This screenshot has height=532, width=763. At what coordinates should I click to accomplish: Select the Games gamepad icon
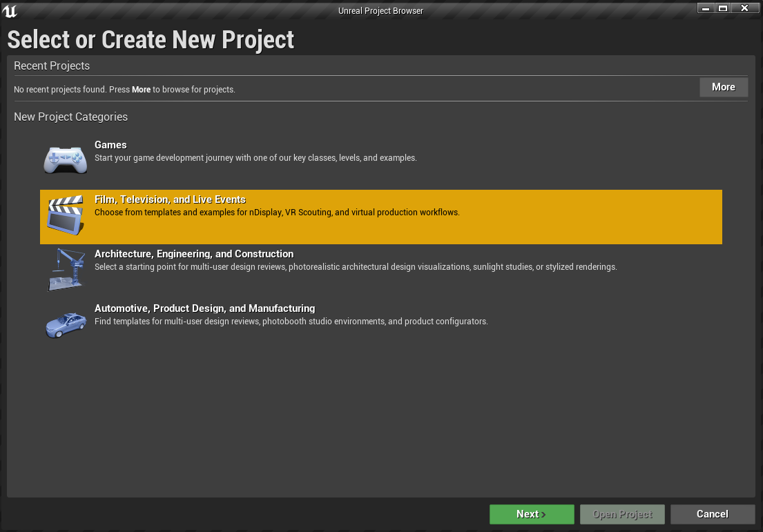coord(66,159)
